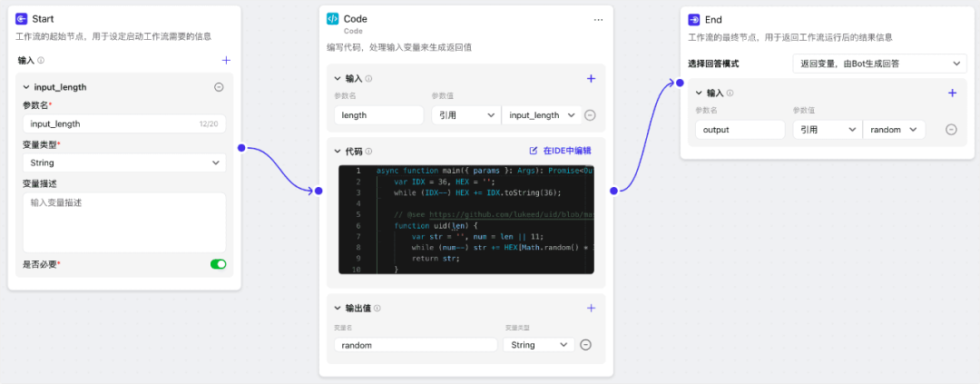980x384 pixels.
Task: Click the End node title text
Action: coord(714,20)
